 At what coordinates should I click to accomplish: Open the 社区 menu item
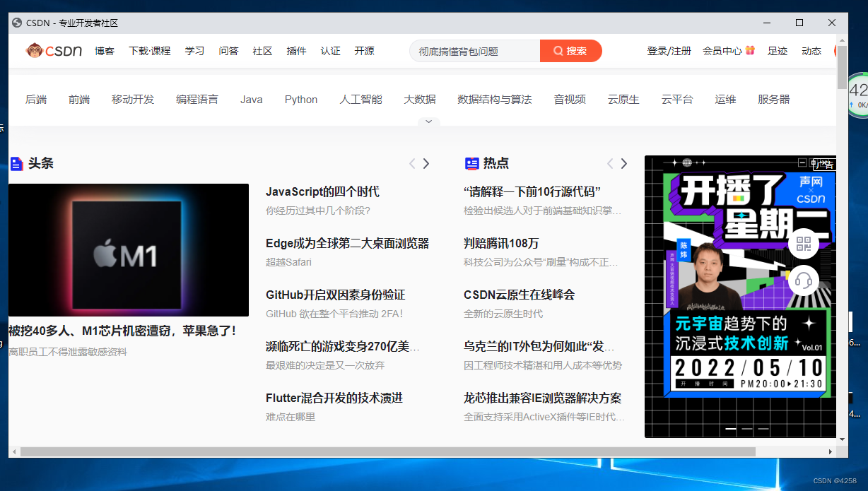(262, 51)
